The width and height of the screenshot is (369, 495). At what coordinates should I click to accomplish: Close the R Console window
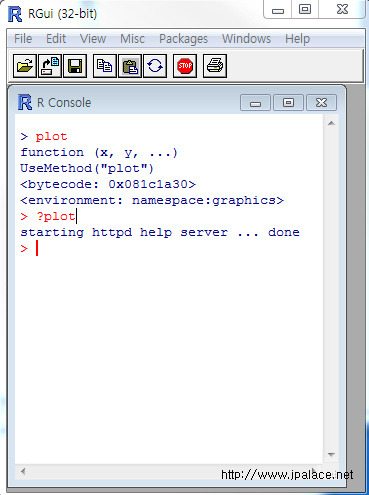321,103
